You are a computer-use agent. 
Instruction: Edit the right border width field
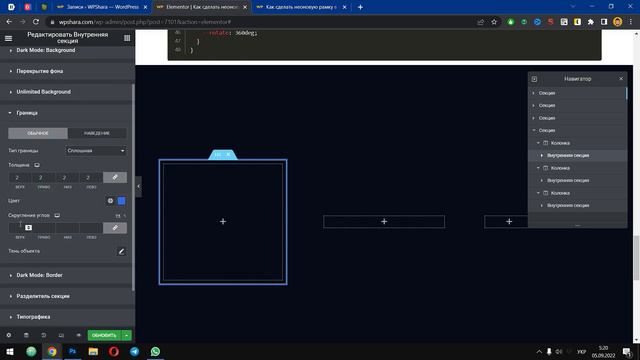pos(43,178)
